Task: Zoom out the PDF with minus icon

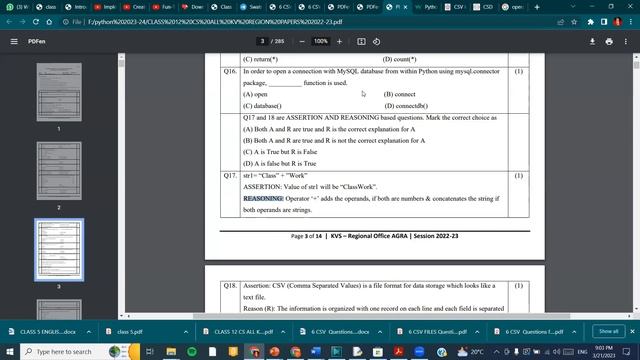Action: point(302,41)
